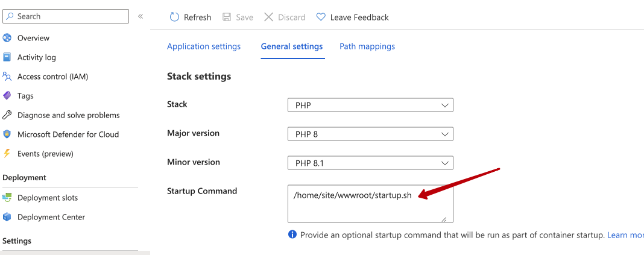Open the Stack dropdown showing PHP
Screen dimensions: 644x255
[370, 105]
